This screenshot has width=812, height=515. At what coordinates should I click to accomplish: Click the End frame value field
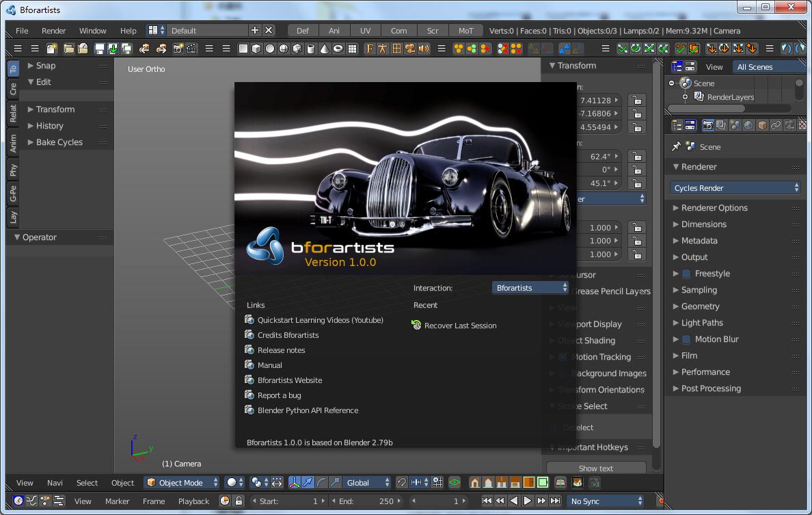pos(366,501)
